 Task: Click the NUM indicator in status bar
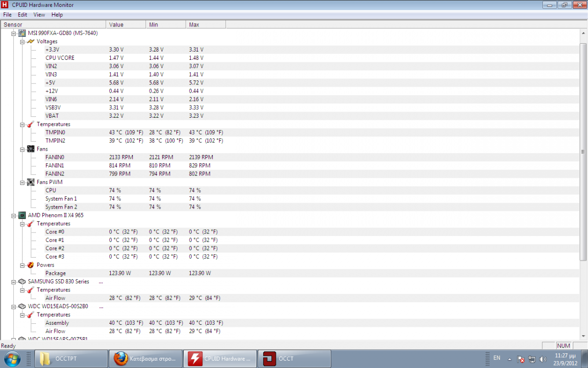tap(563, 346)
